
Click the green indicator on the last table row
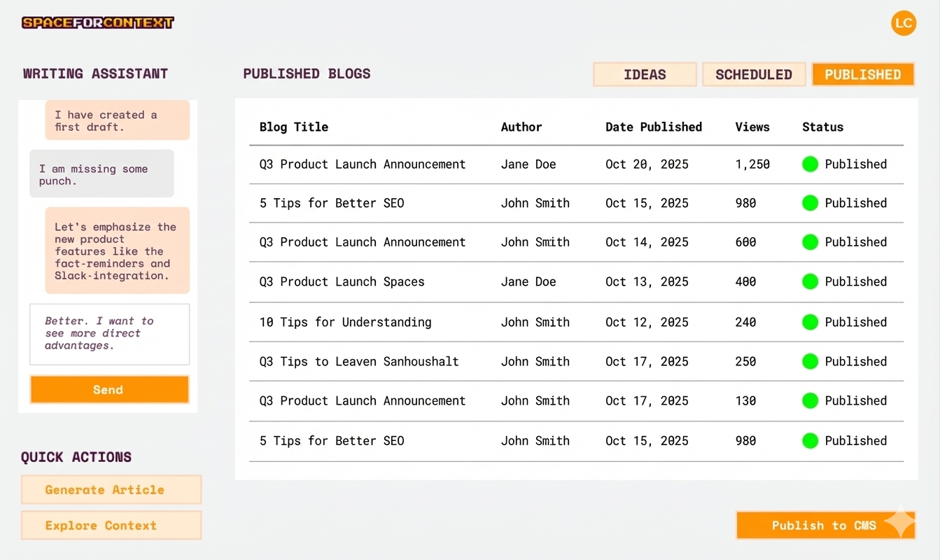coord(810,441)
